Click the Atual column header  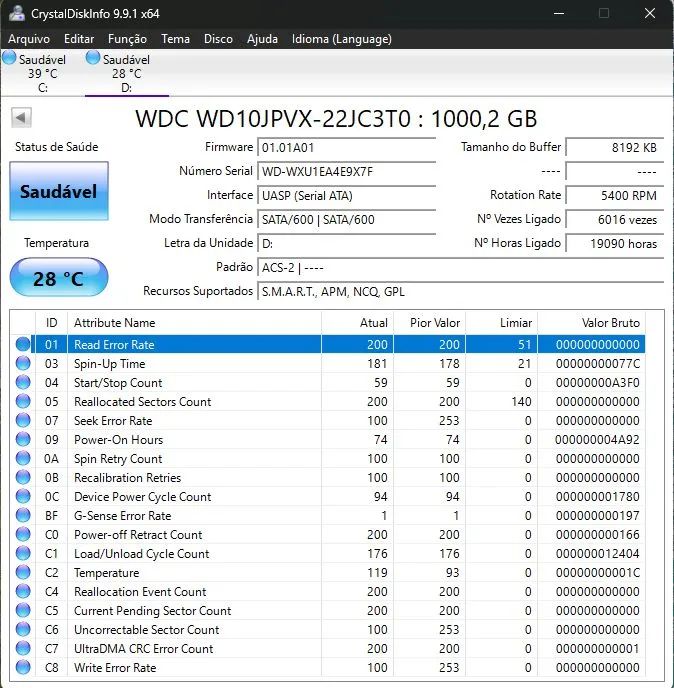[358, 322]
